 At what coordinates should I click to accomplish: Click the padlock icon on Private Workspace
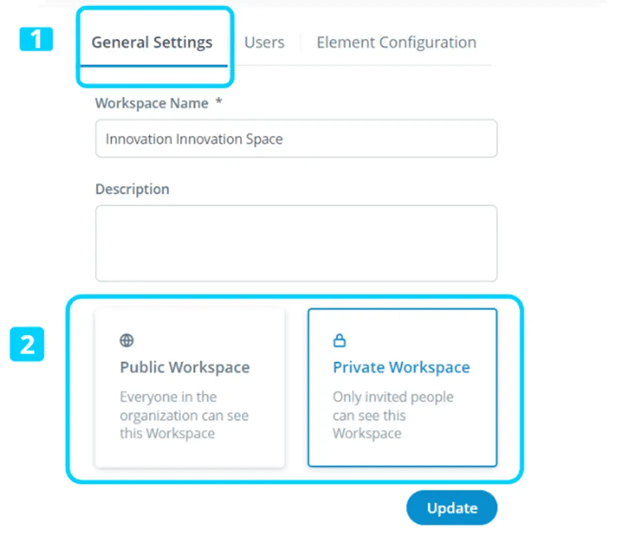click(x=339, y=341)
